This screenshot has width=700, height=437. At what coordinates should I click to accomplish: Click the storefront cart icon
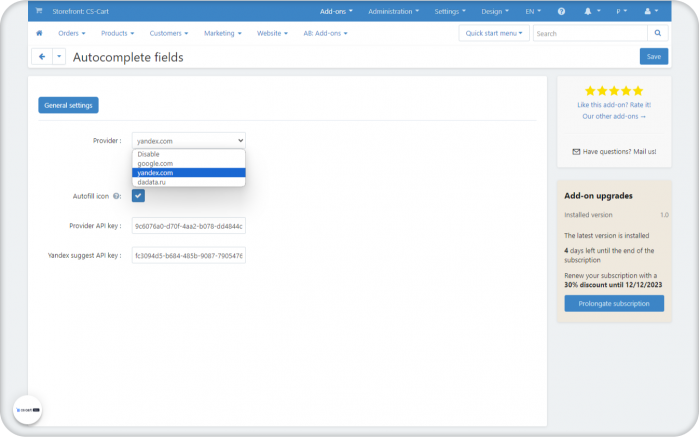click(x=39, y=11)
